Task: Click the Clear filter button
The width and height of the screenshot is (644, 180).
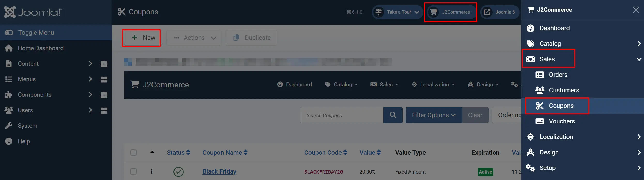Action: pyautogui.click(x=475, y=115)
